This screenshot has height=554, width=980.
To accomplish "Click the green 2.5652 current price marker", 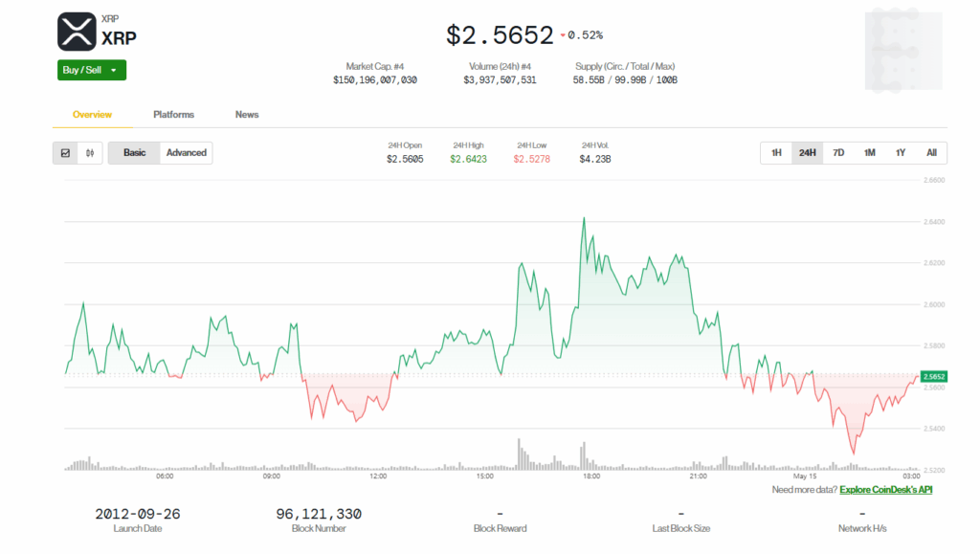I will pyautogui.click(x=934, y=377).
